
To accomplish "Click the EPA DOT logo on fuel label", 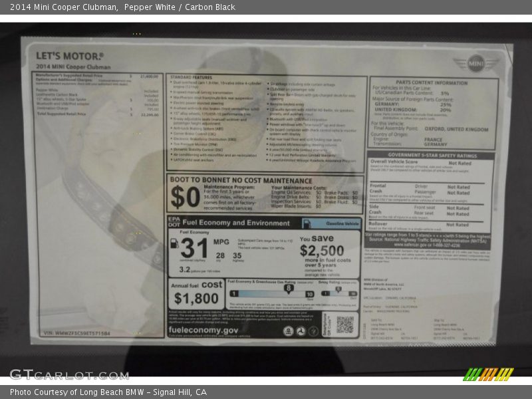I will [x=174, y=222].
